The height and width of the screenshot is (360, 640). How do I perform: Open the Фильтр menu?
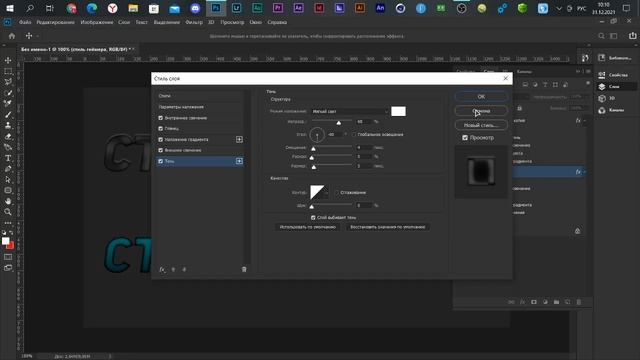[194, 22]
